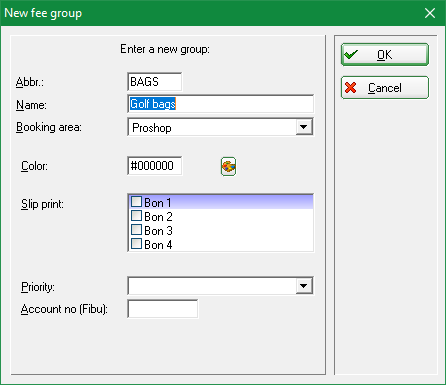Image resolution: width=446 pixels, height=385 pixels.
Task: Check the Bon 3 option
Action: tap(136, 230)
